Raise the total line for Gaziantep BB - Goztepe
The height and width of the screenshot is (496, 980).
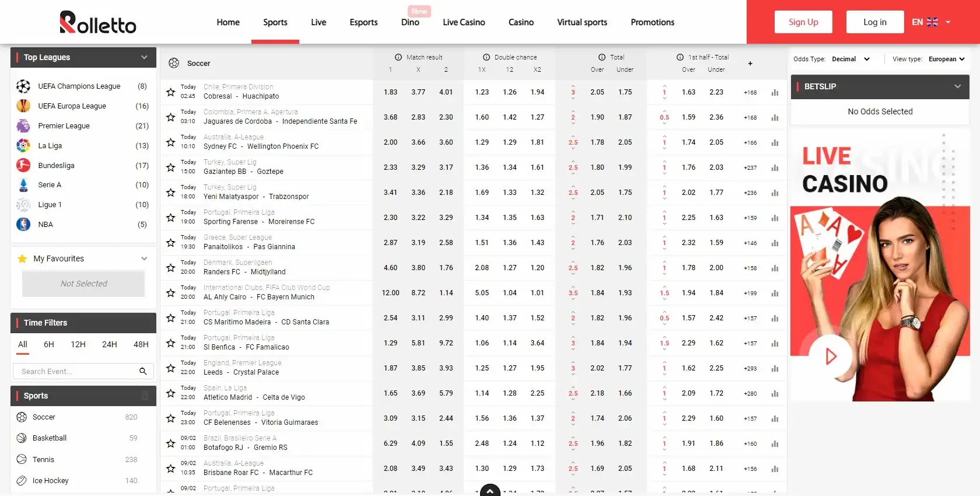[x=573, y=161]
